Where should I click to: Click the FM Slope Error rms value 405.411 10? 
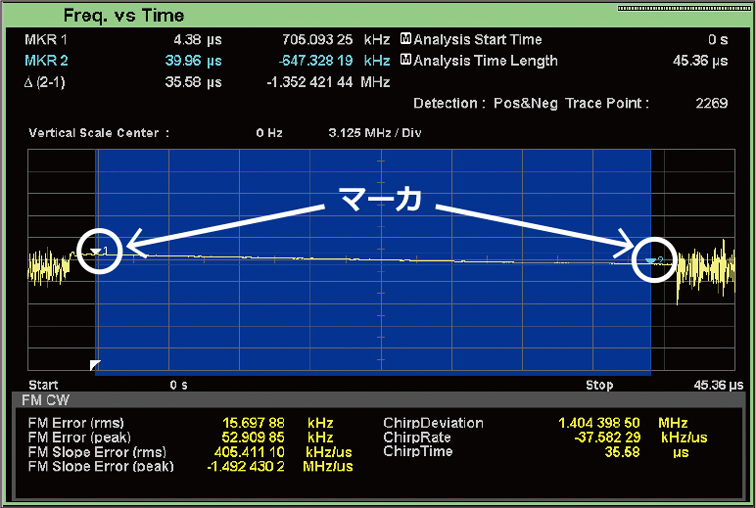point(249,452)
